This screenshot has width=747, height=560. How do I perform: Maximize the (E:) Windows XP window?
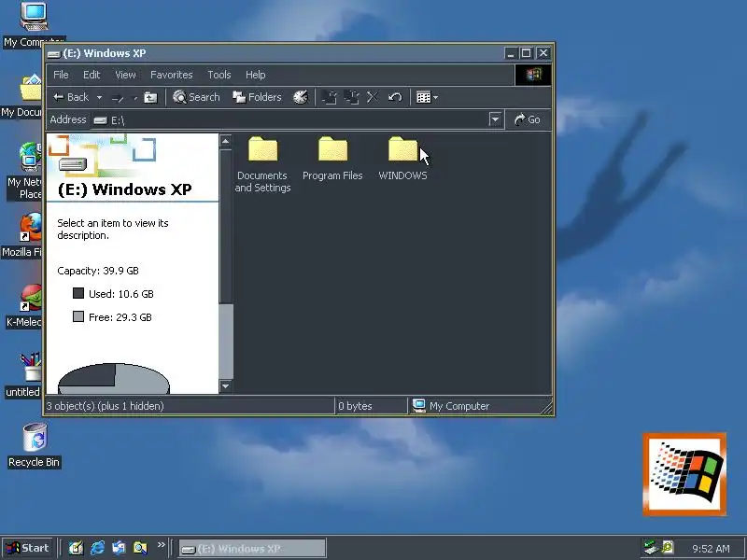526,53
